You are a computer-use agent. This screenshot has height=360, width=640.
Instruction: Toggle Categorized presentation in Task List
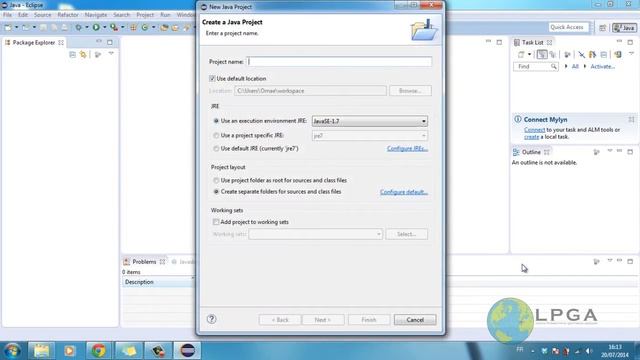tap(542, 54)
